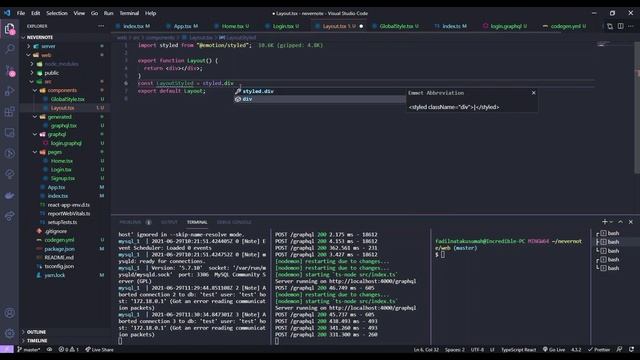Click the new terminal plus icon

click(x=604, y=222)
